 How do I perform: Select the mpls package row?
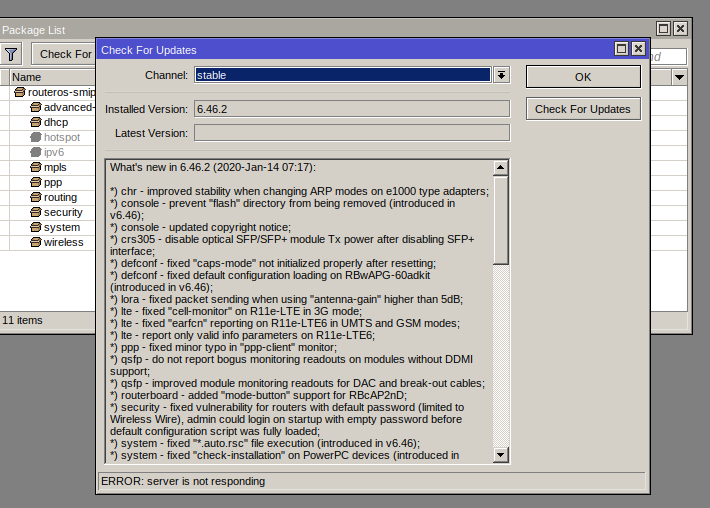coord(49,167)
